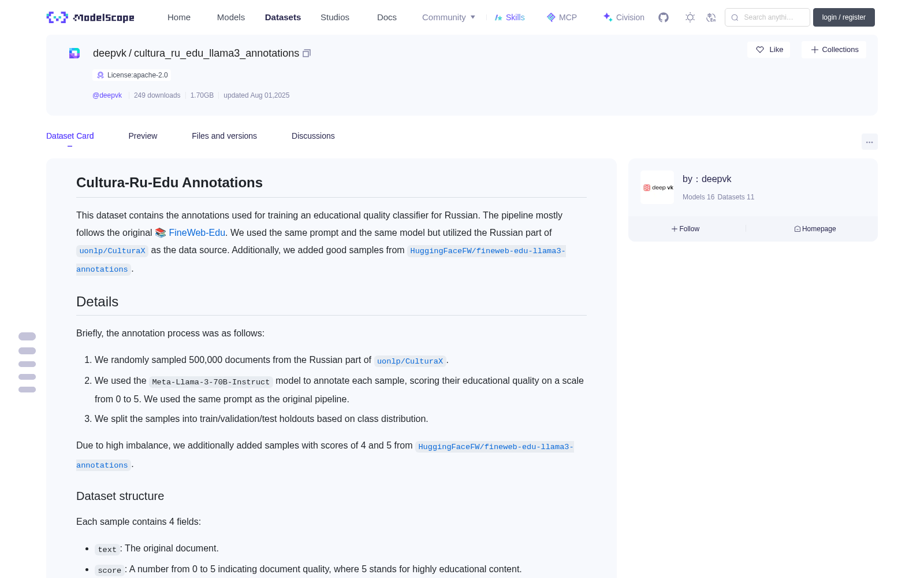Click the 'Meta-Llama-3-70B-Instruct' code text

click(x=211, y=382)
